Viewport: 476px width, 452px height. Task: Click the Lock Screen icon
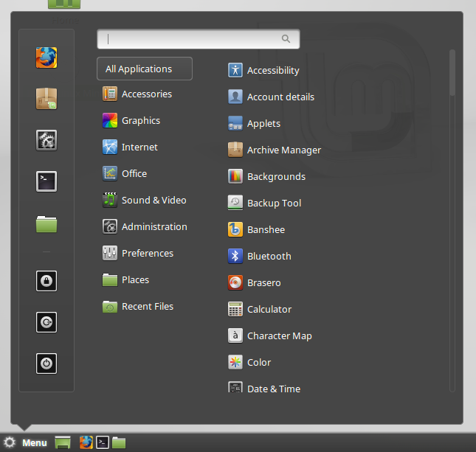46,281
